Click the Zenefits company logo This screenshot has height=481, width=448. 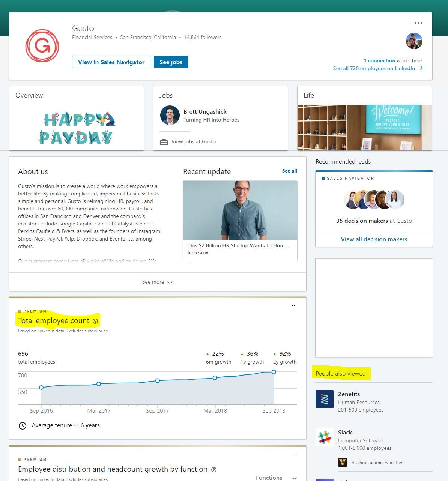tap(325, 399)
